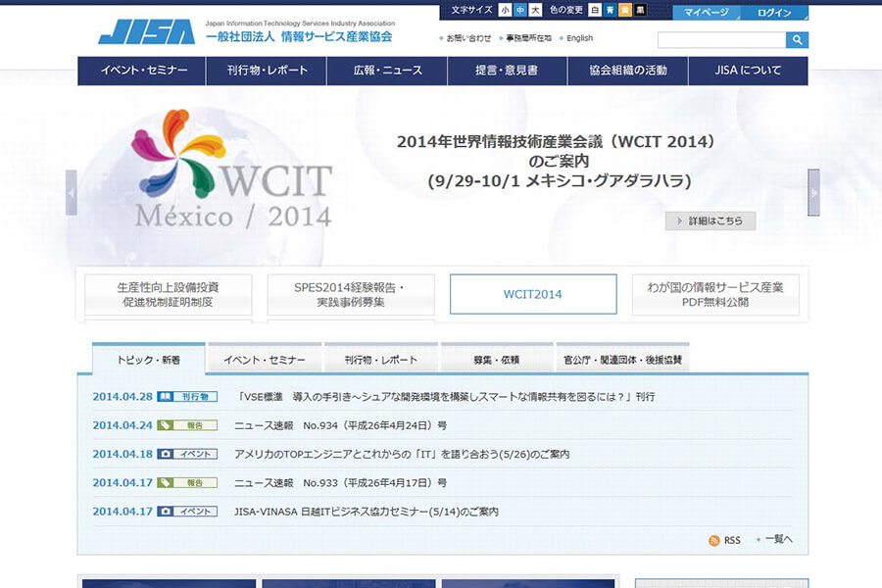Set font size to 小 (small)

(505, 10)
